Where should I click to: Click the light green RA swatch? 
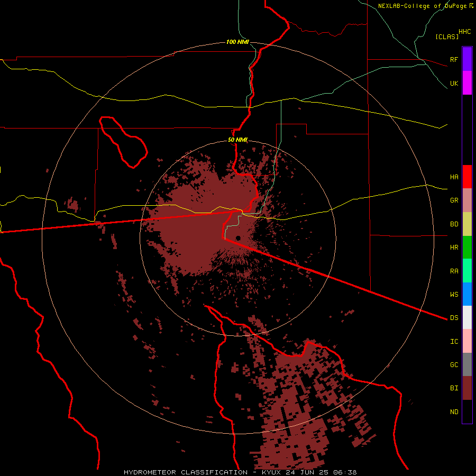[467, 271]
